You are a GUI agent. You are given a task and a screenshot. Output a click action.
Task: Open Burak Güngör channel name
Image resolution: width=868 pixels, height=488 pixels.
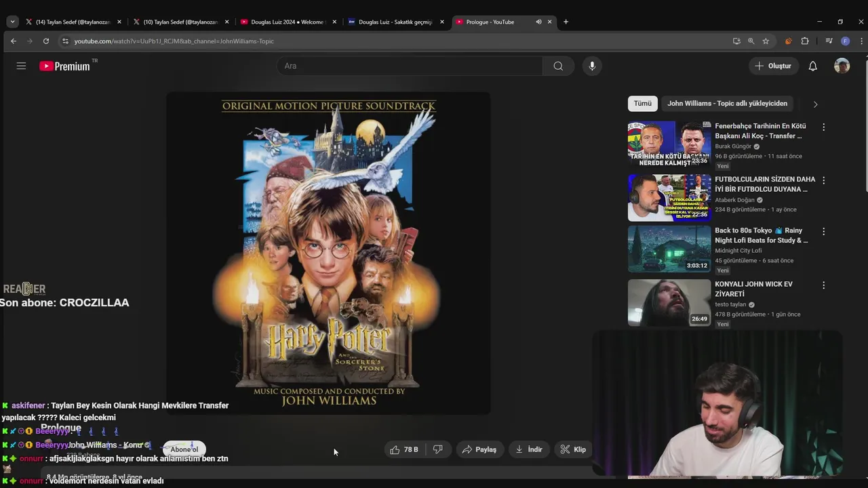pyautogui.click(x=733, y=146)
